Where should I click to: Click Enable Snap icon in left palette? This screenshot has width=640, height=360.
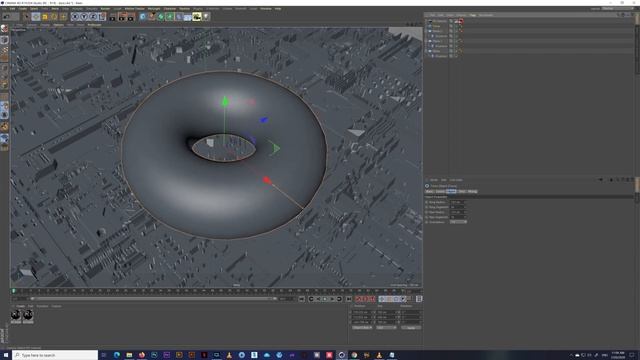coord(4,127)
